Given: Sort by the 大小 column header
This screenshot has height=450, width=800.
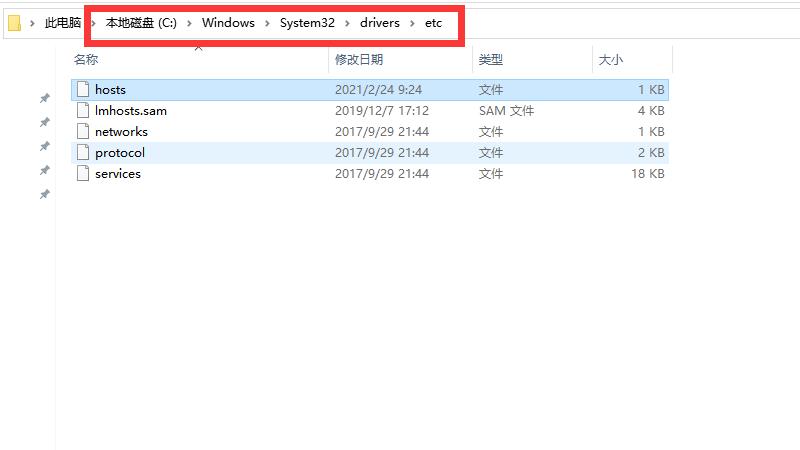Looking at the screenshot, I should 610,60.
